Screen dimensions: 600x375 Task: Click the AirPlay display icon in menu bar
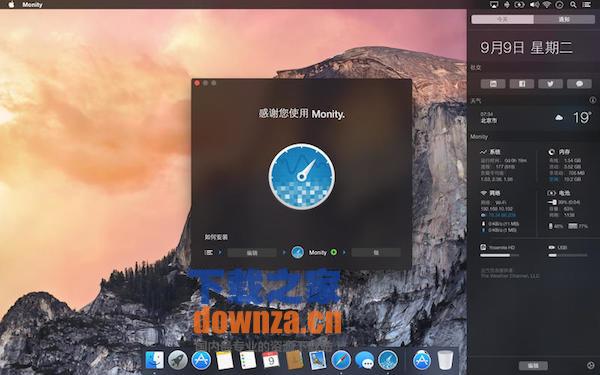coord(494,5)
